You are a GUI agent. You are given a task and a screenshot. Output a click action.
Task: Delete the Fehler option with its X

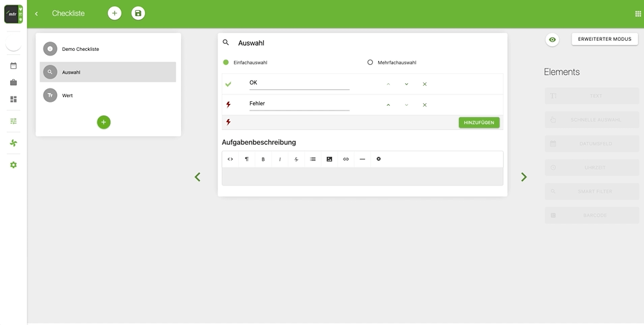click(x=425, y=105)
